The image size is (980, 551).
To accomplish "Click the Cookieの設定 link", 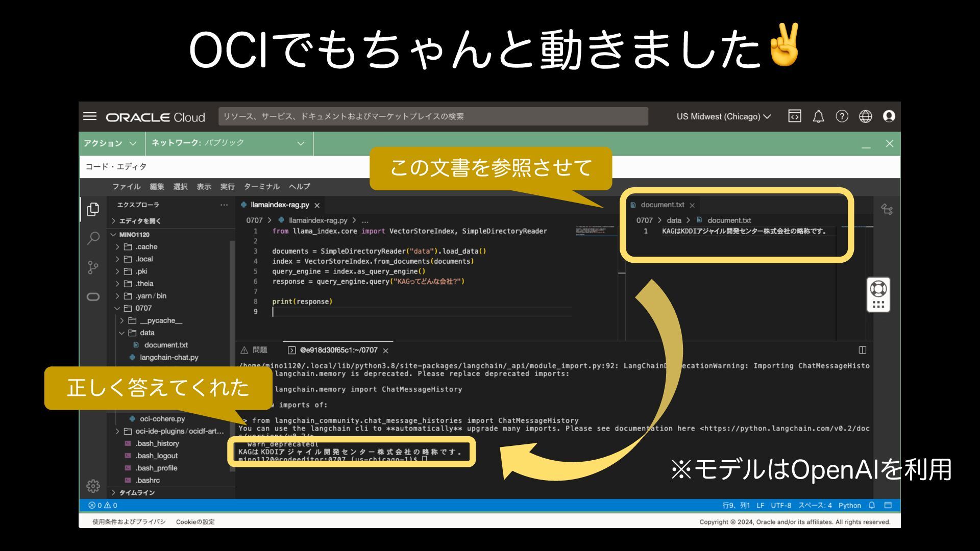I will (195, 521).
